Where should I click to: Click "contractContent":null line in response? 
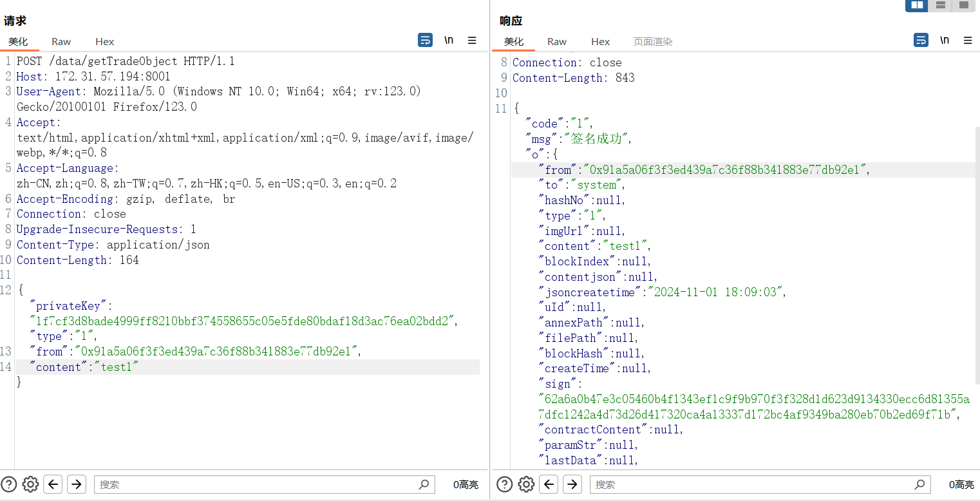611,430
